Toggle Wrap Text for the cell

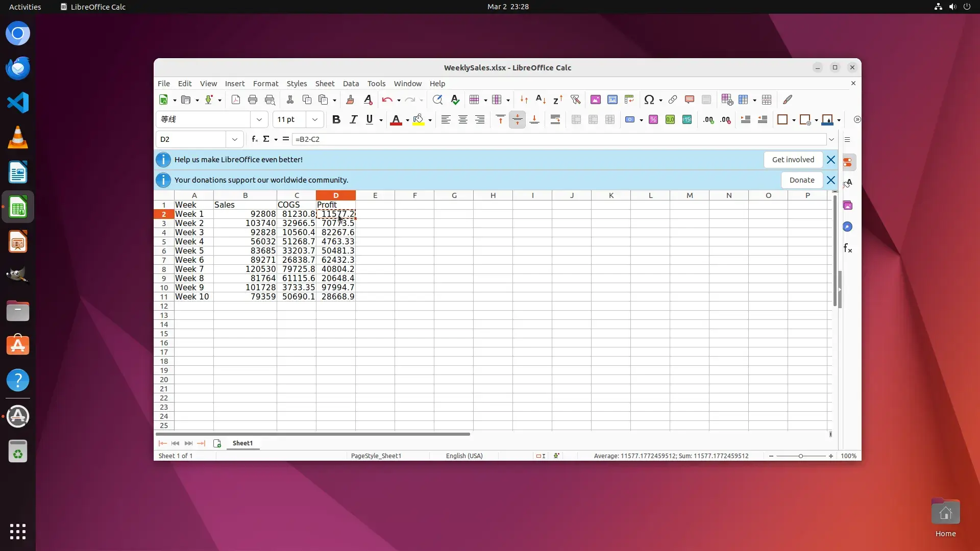pos(555,119)
